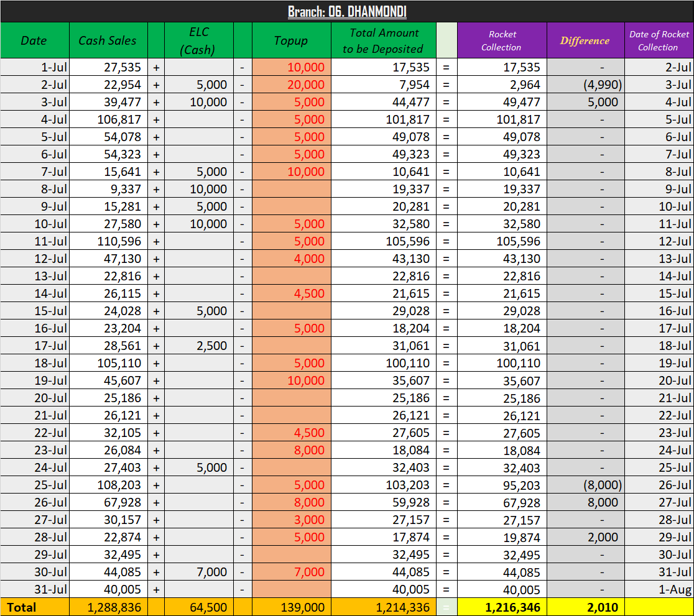694x616 pixels.
Task: Select the Topup column header
Action: click(291, 40)
